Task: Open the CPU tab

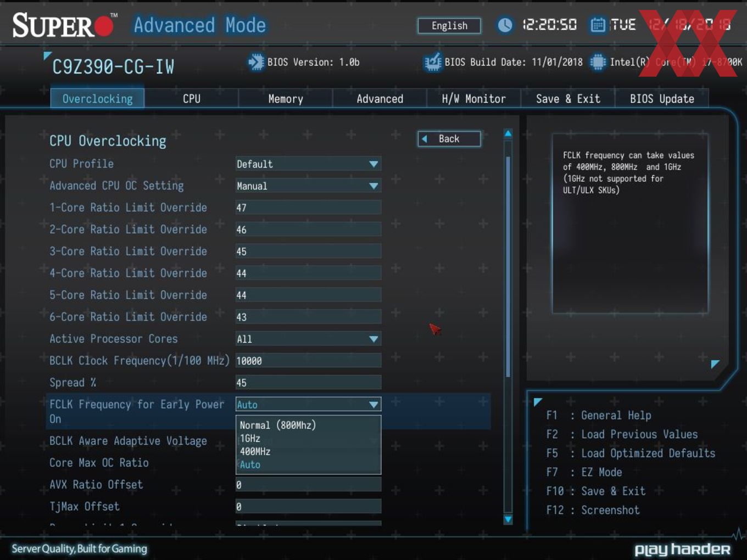Action: (192, 99)
